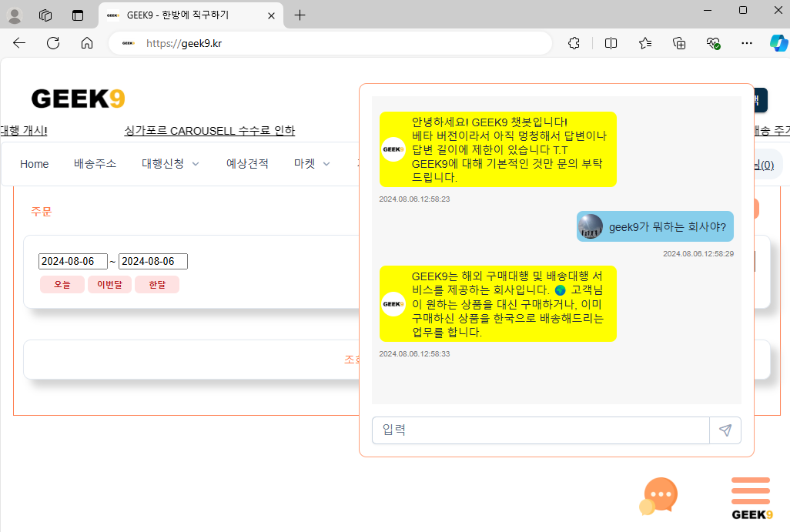
Task: Select the 한달 date filter button
Action: click(x=157, y=285)
